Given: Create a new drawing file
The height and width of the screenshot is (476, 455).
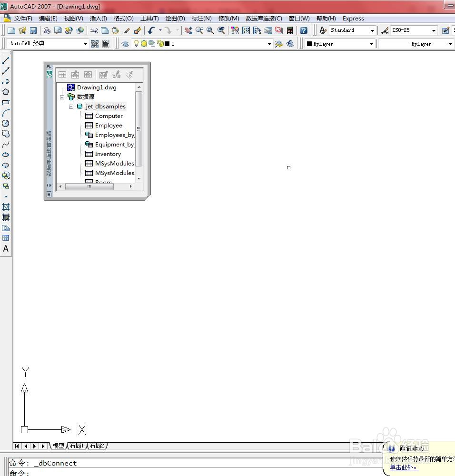Looking at the screenshot, I should point(11,30).
